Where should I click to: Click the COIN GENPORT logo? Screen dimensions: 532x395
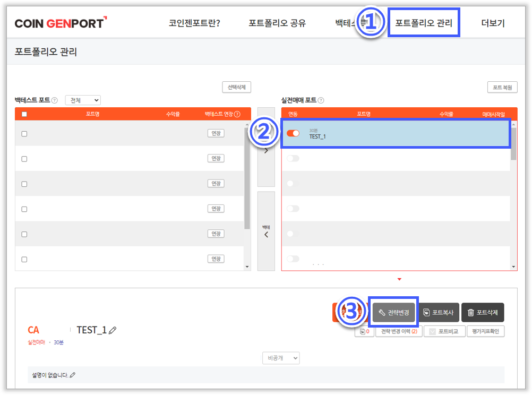[61, 23]
